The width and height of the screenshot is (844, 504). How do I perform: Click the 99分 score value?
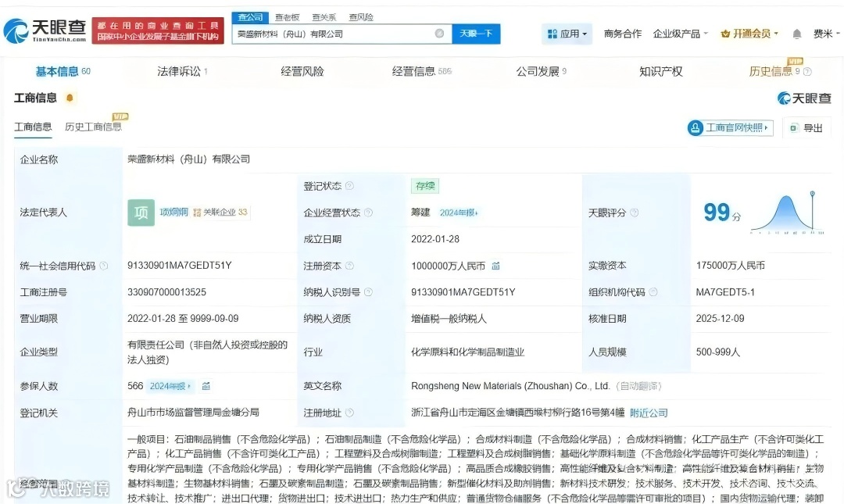point(722,213)
